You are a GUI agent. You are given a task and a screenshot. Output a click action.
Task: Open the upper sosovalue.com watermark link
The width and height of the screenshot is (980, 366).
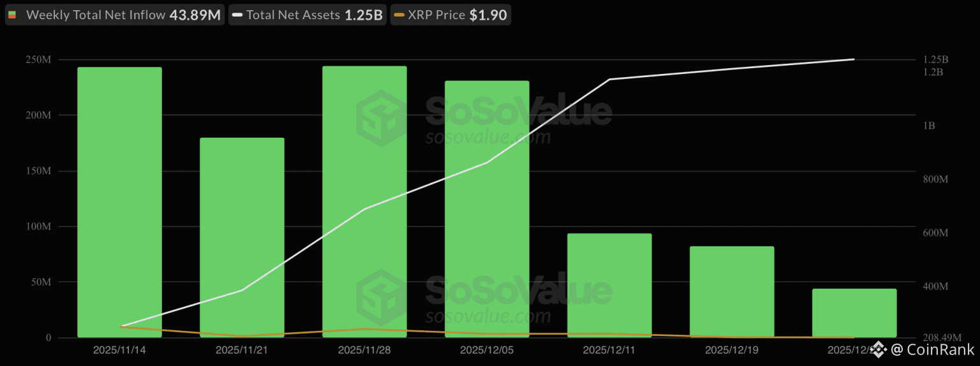(x=488, y=136)
